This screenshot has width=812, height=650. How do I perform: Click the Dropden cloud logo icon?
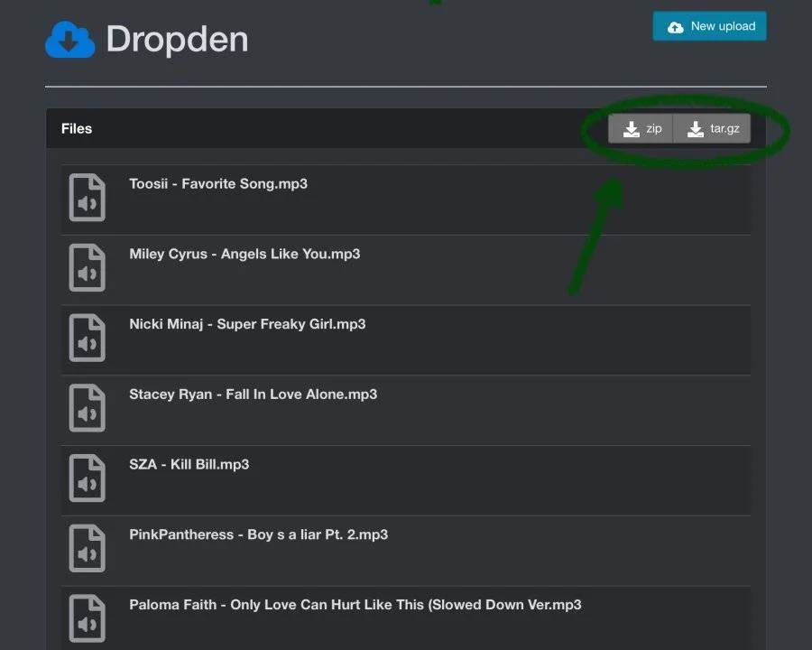69,40
